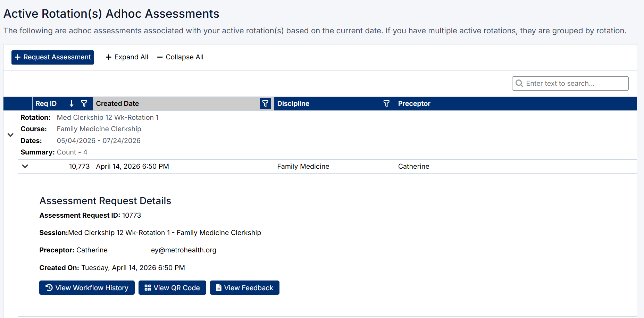Click the document icon on View Feedback
This screenshot has width=644, height=318.
pyautogui.click(x=218, y=287)
